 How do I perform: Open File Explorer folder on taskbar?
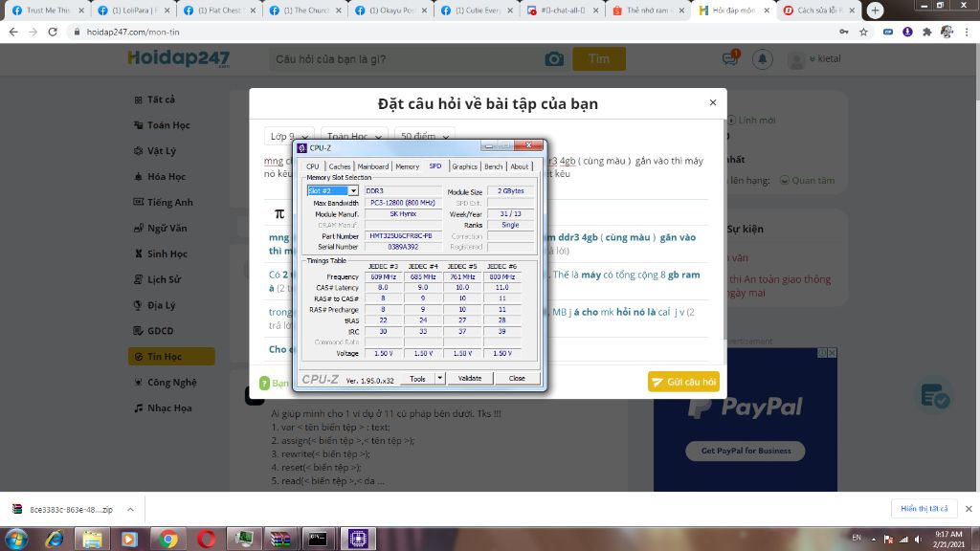[92, 539]
